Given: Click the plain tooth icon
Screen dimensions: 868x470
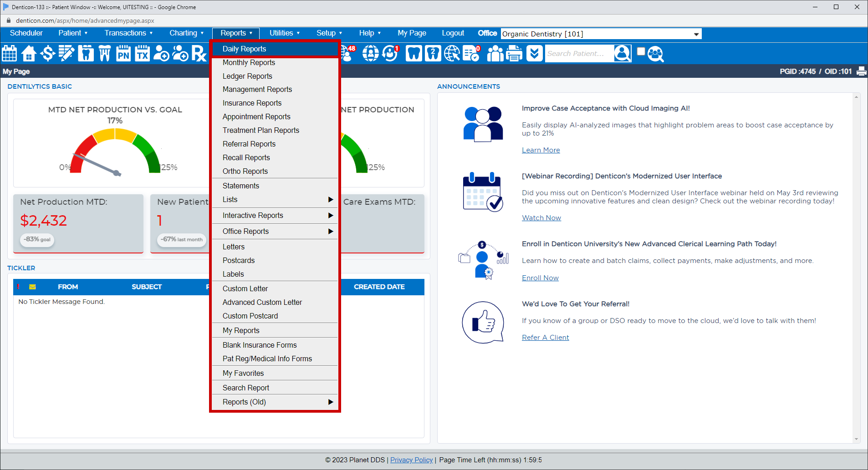Looking at the screenshot, I should [414, 54].
